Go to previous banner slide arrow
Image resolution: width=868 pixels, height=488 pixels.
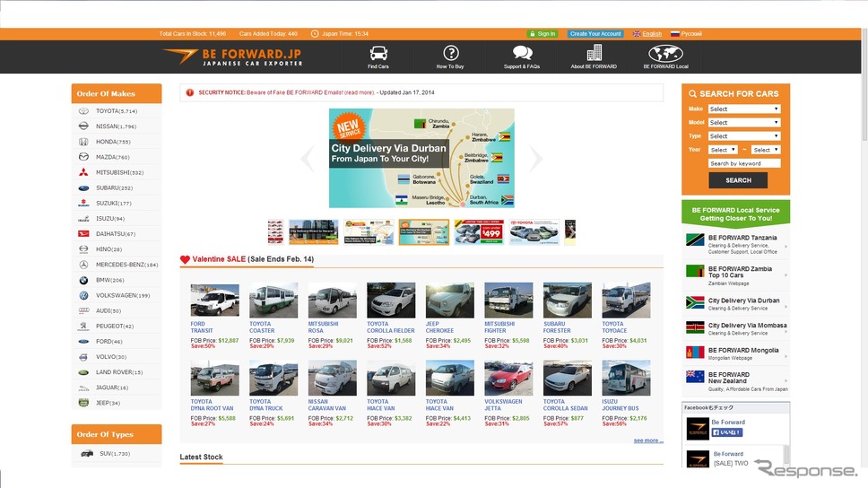click(x=308, y=159)
